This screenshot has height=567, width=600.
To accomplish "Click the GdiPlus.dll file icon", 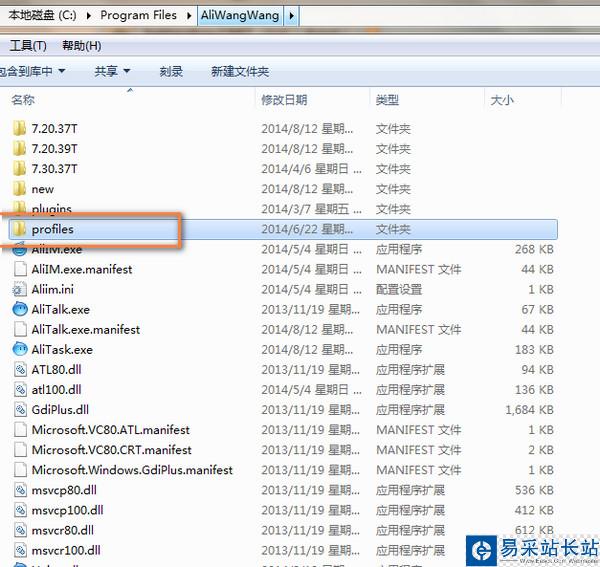I will pos(20,410).
